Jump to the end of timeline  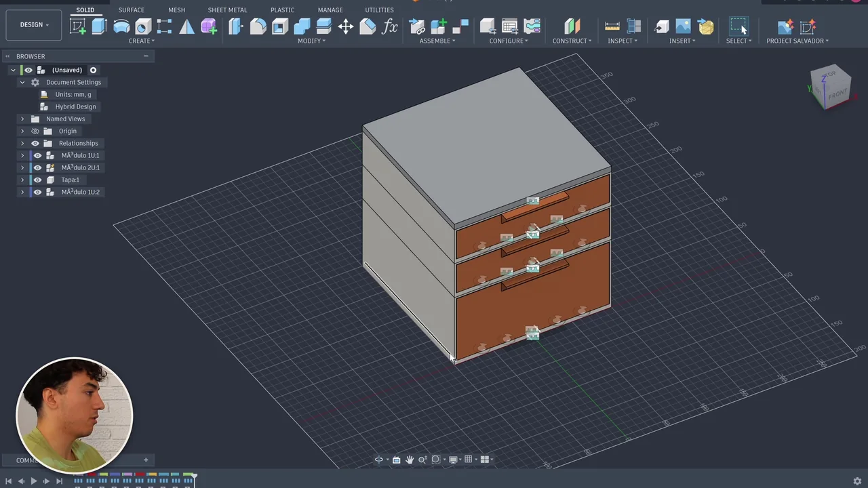pyautogui.click(x=59, y=481)
